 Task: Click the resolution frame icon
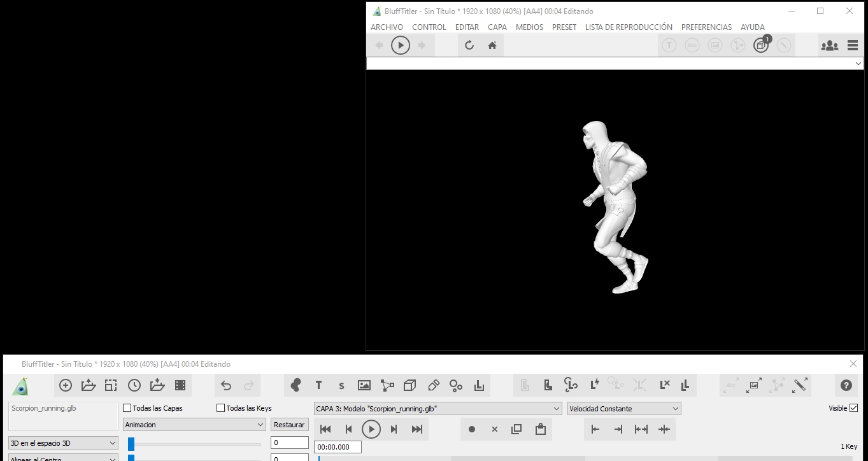[111, 385]
